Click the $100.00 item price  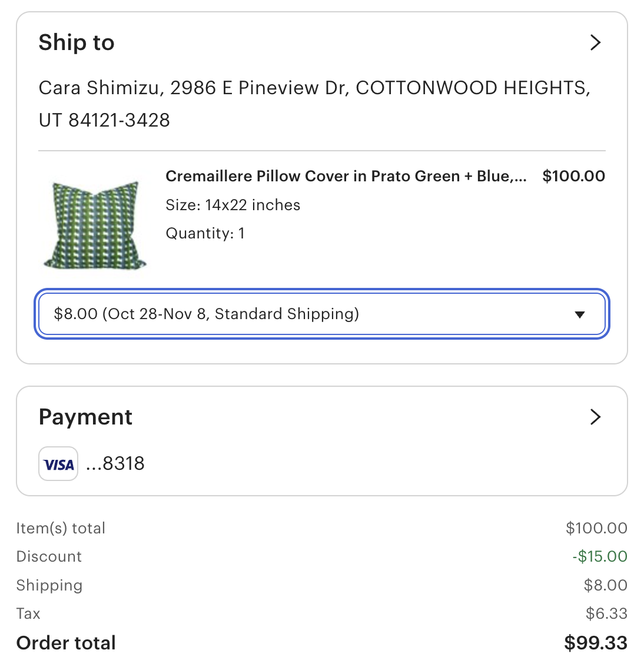coord(573,176)
